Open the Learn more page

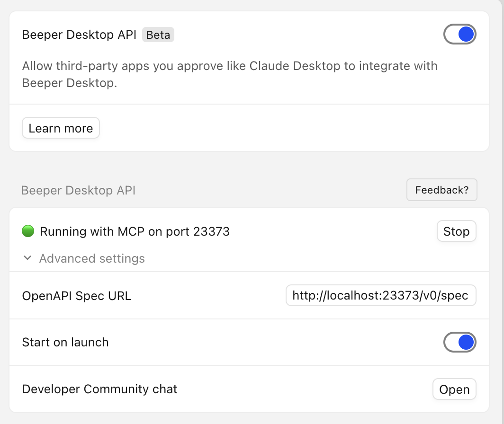[61, 128]
